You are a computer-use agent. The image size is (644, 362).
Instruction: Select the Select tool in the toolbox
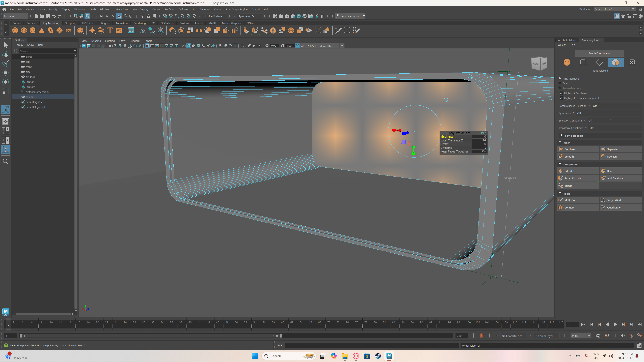pyautogui.click(x=6, y=45)
